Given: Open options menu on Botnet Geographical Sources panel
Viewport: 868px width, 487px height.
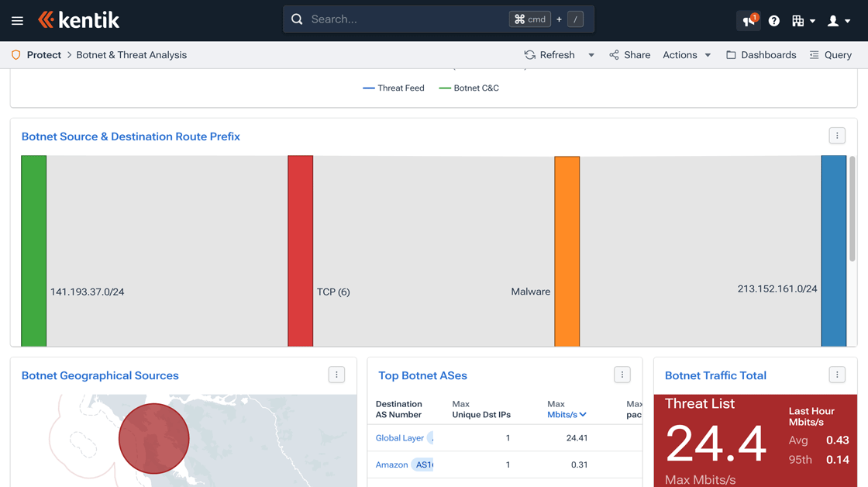Looking at the screenshot, I should [336, 374].
